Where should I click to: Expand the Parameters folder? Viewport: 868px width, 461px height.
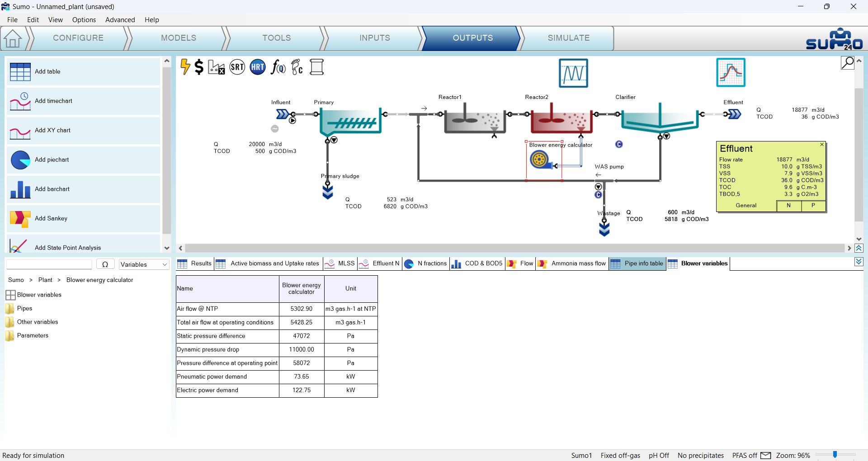[9, 336]
